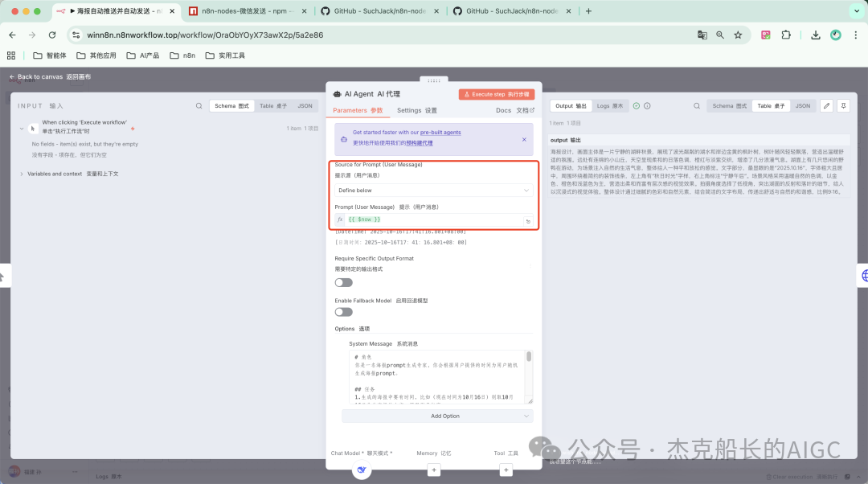Collapse the 'Execute workflow' trigger node
The width and height of the screenshot is (868, 484).
tap(22, 129)
